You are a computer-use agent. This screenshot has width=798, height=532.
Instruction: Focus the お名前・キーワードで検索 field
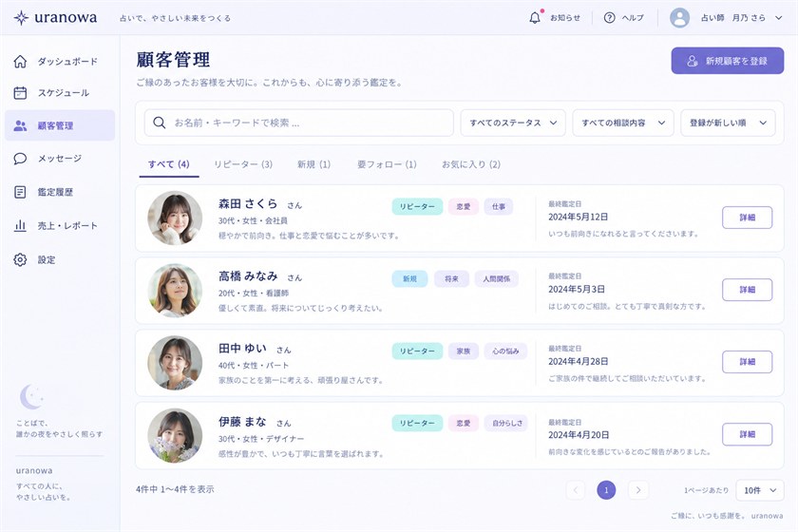click(298, 123)
